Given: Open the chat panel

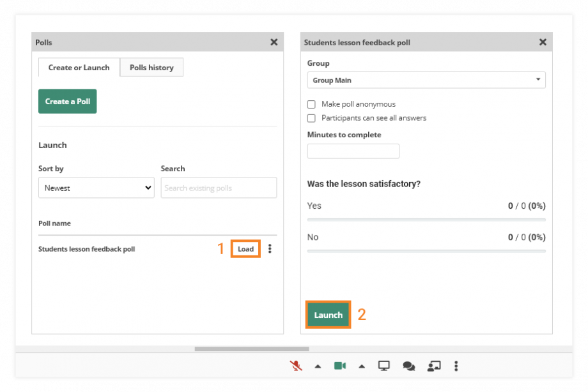Looking at the screenshot, I should point(408,366).
